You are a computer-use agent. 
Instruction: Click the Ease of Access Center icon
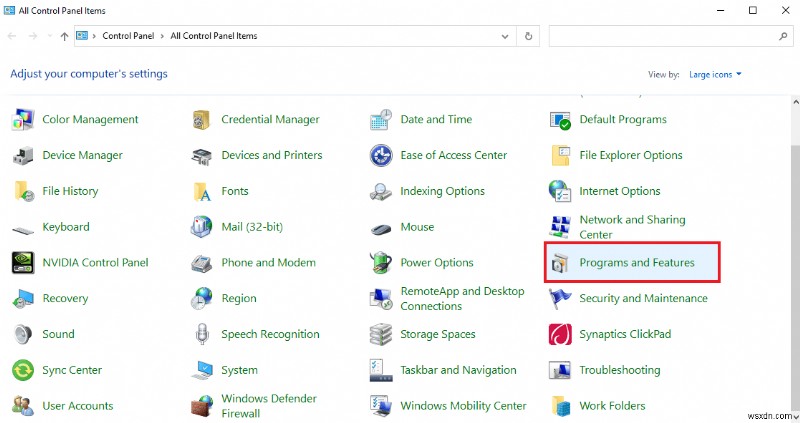pyautogui.click(x=381, y=156)
